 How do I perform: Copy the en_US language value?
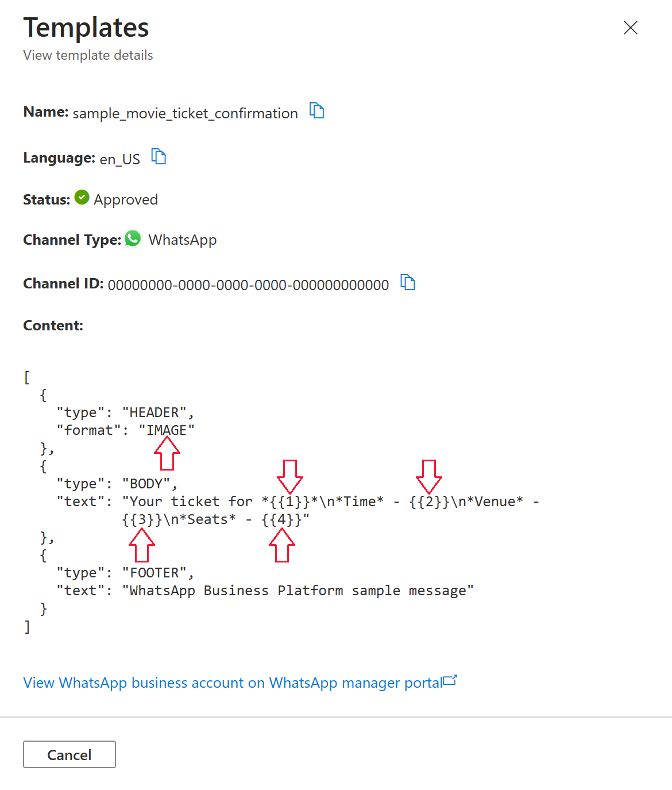pyautogui.click(x=159, y=156)
